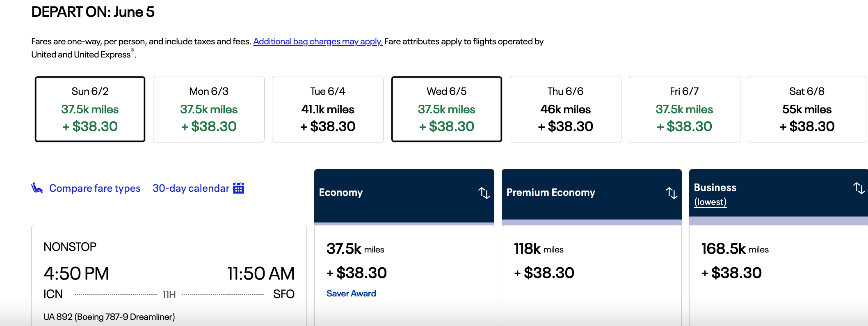The height and width of the screenshot is (326, 868).
Task: Click the Business column sort arrows icon
Action: pyautogui.click(x=859, y=188)
